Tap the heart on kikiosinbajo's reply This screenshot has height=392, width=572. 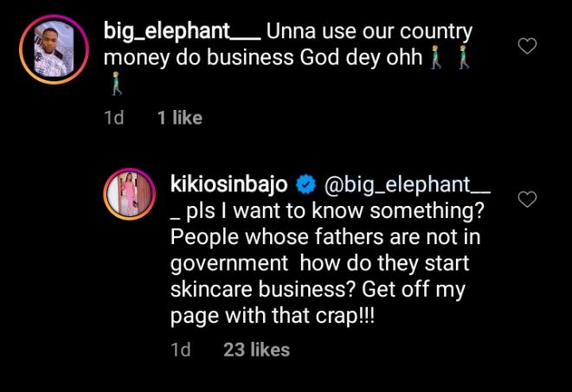coord(527,200)
